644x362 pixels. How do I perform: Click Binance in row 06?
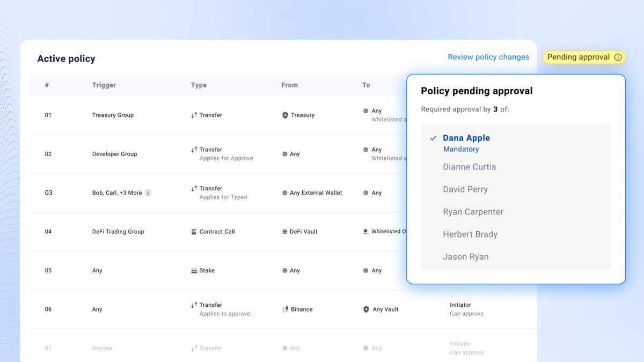(302, 309)
